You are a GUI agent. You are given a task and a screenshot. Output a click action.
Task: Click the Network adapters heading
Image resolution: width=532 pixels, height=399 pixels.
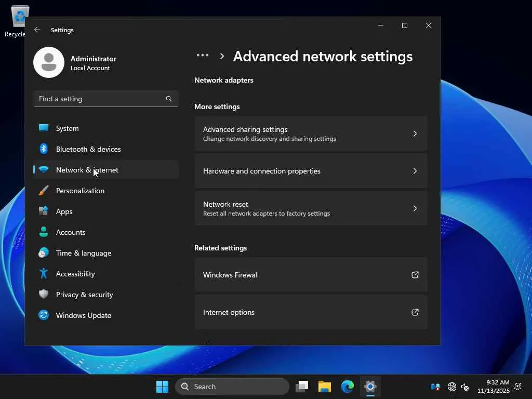click(x=223, y=80)
